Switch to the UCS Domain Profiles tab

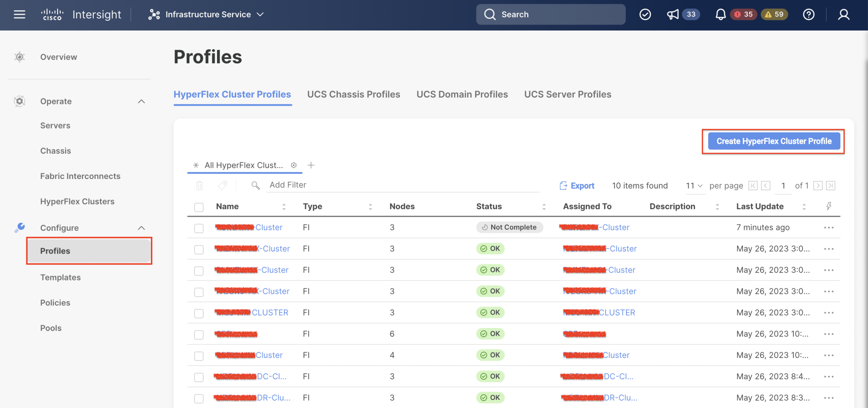tap(462, 94)
